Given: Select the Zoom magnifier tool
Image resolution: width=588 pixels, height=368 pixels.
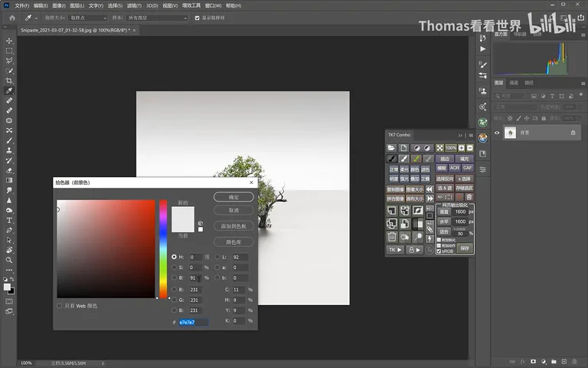Looking at the screenshot, I should point(9,260).
